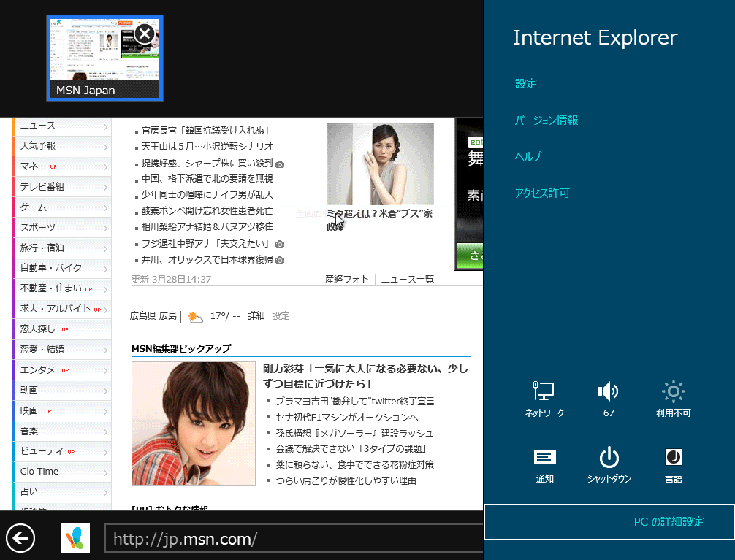Open the 産経フォト link
The image size is (735, 560).
347,280
